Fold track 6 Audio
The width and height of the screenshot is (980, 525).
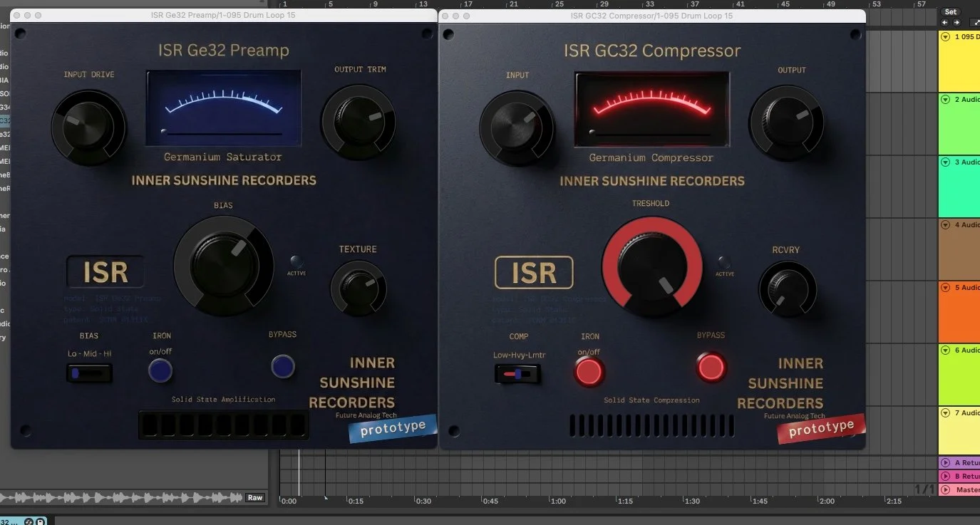pyautogui.click(x=946, y=350)
